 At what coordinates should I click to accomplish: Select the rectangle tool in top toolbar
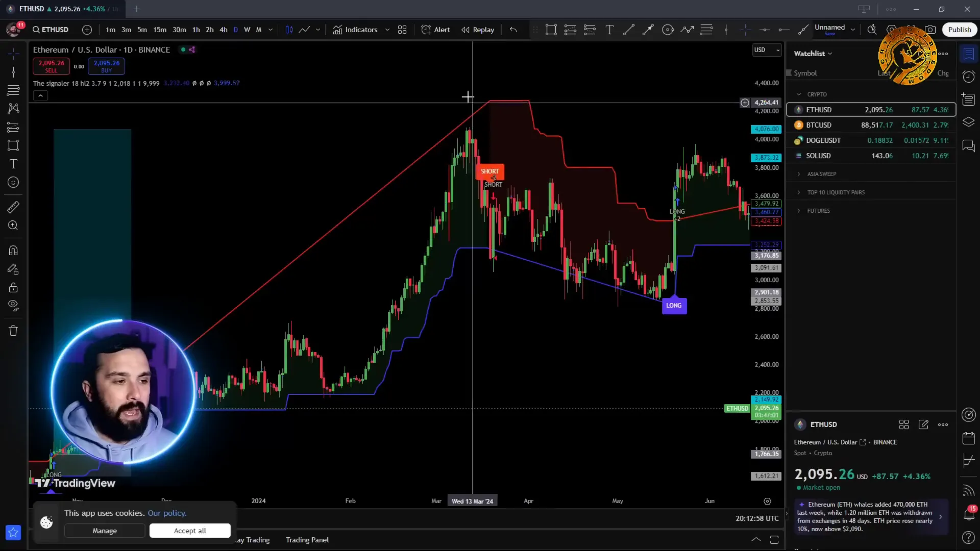(551, 30)
